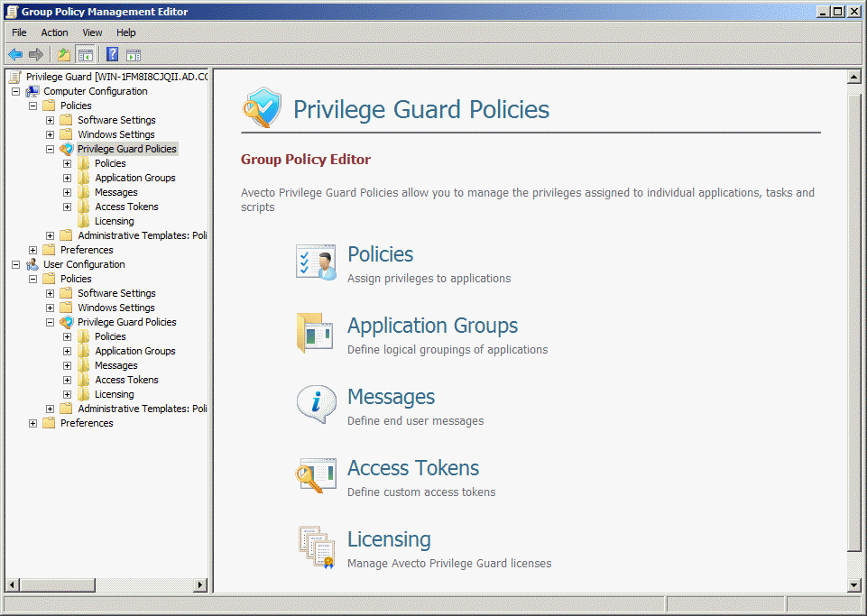This screenshot has height=616, width=867.
Task: Open the File menu
Action: click(19, 32)
